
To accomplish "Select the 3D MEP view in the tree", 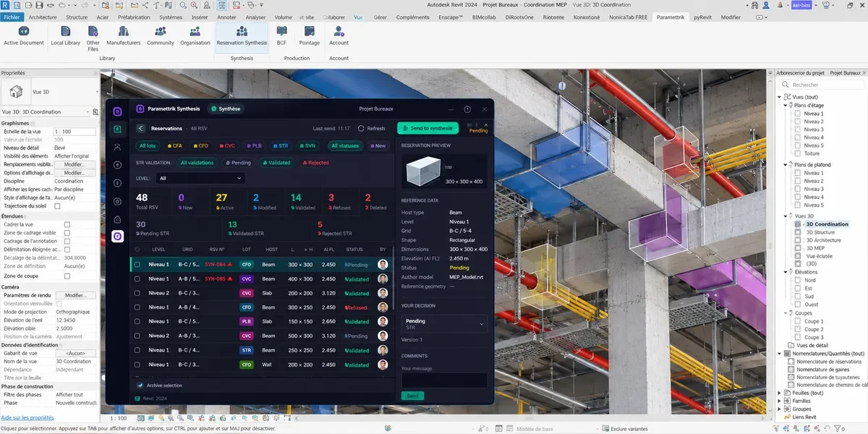I will 815,248.
